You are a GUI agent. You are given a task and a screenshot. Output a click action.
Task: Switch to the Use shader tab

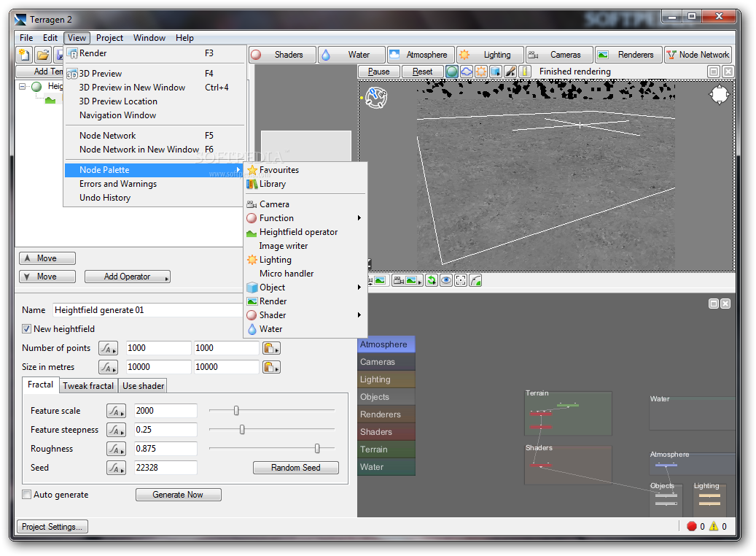click(143, 386)
